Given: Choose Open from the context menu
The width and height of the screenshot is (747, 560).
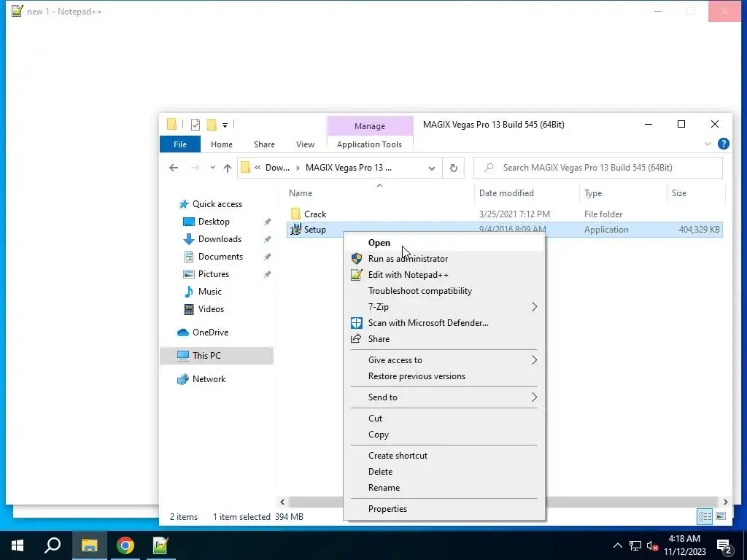Looking at the screenshot, I should [444, 243].
